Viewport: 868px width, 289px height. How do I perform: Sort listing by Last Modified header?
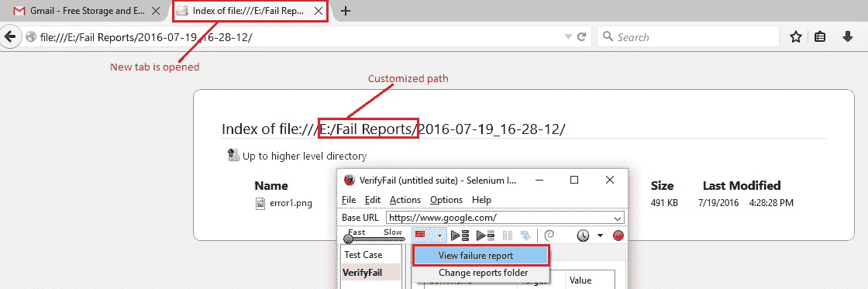741,185
